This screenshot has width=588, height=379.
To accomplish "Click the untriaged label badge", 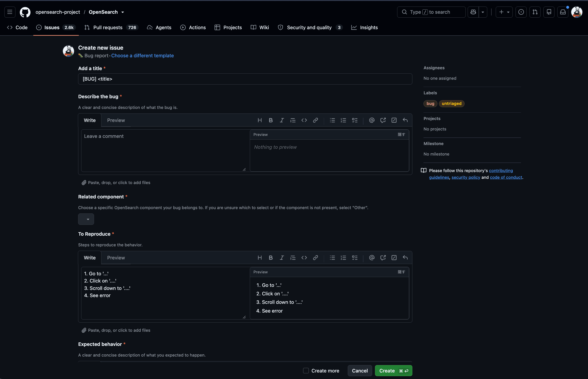I will [452, 104].
